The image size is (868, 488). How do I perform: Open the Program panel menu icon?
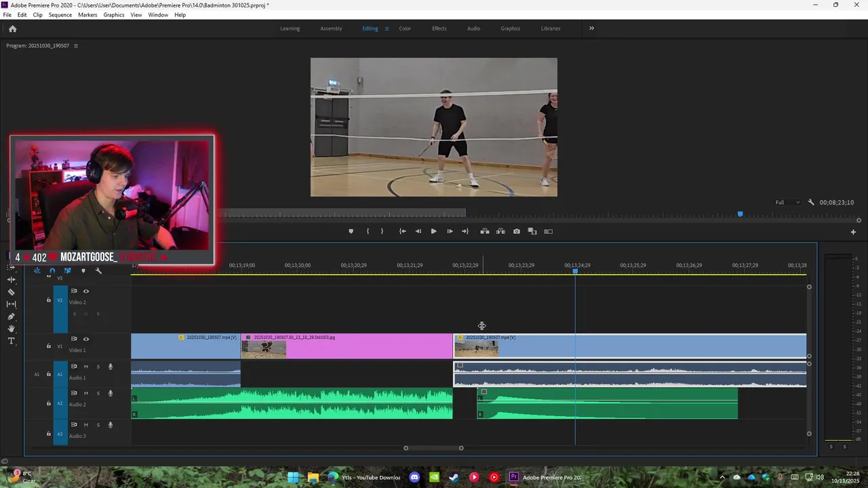pos(76,45)
